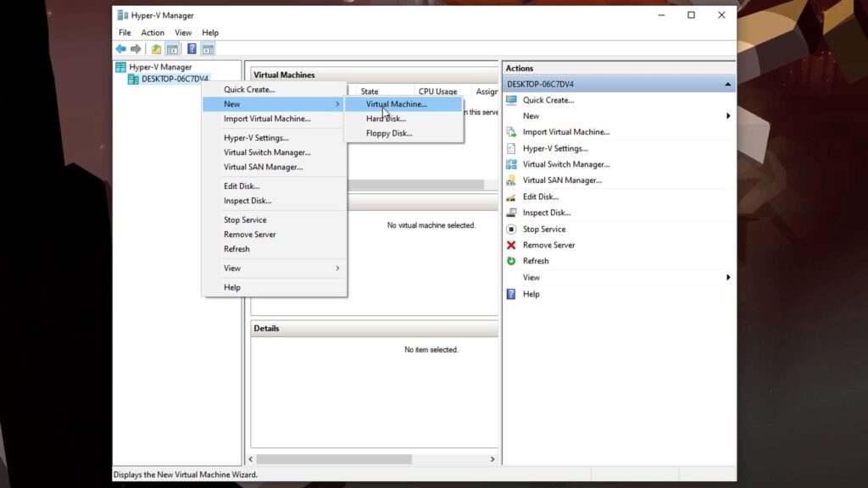Open the File menu
868x488 pixels.
tap(125, 33)
